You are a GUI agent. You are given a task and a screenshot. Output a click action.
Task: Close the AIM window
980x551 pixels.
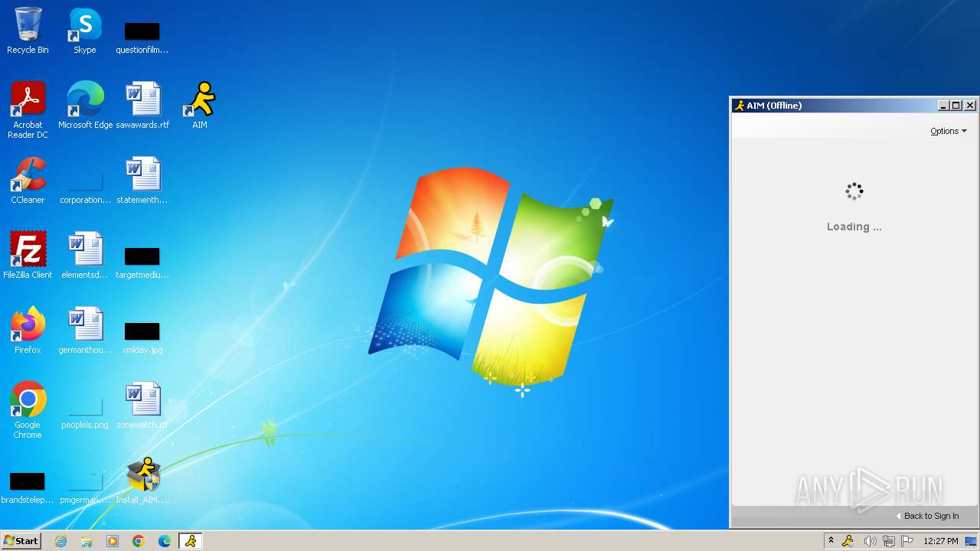(970, 106)
